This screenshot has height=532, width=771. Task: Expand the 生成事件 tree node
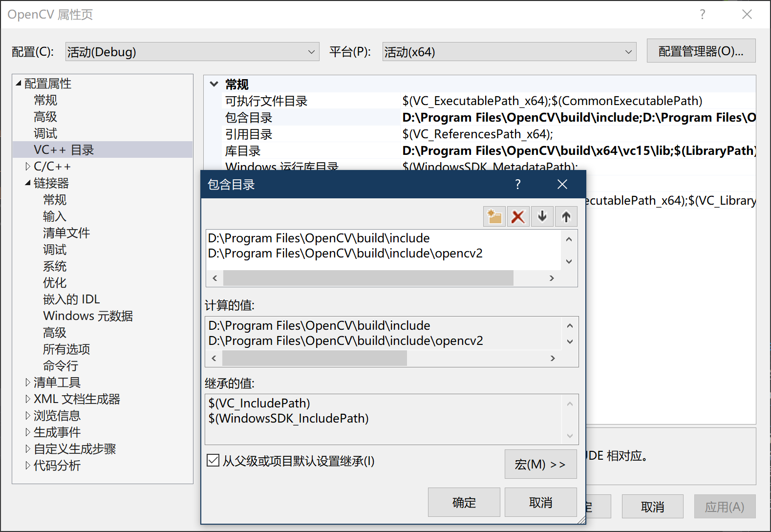(x=28, y=432)
